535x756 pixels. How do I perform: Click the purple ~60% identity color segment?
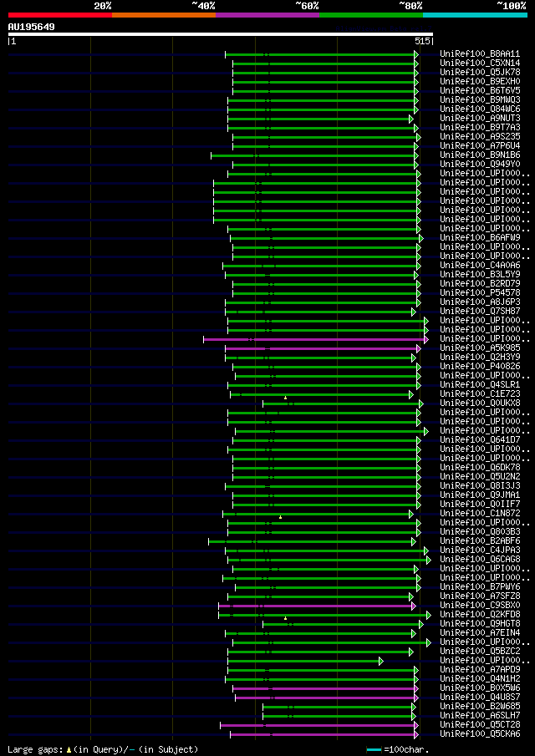pyautogui.click(x=267, y=15)
